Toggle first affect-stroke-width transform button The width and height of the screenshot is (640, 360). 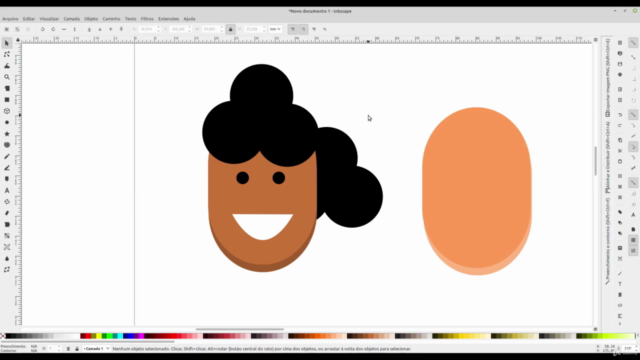[x=293, y=29]
